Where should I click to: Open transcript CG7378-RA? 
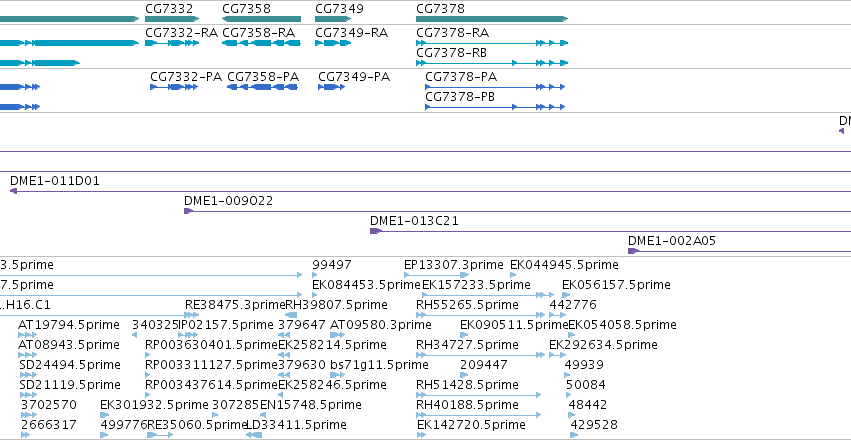point(452,33)
